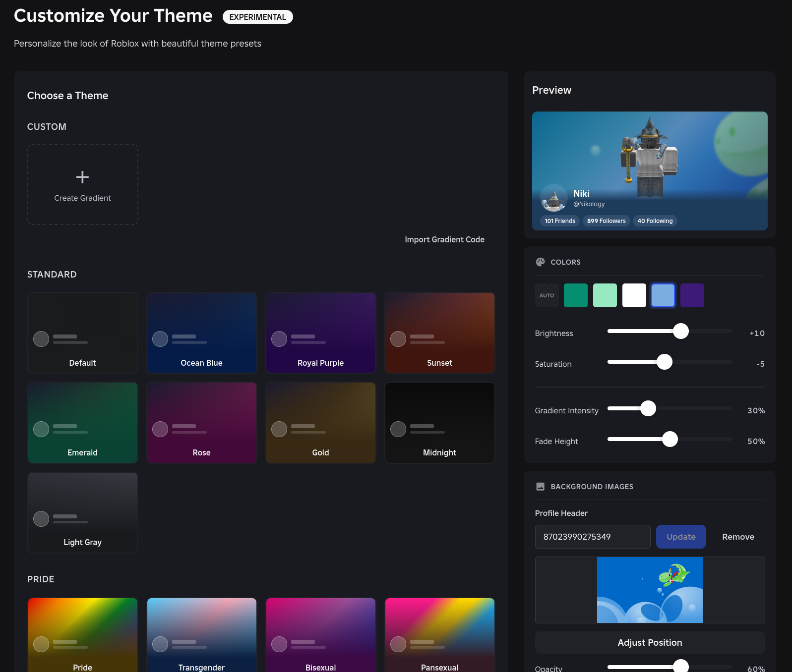Click the 101 Friends badge in preview
This screenshot has height=672, width=792.
click(560, 221)
